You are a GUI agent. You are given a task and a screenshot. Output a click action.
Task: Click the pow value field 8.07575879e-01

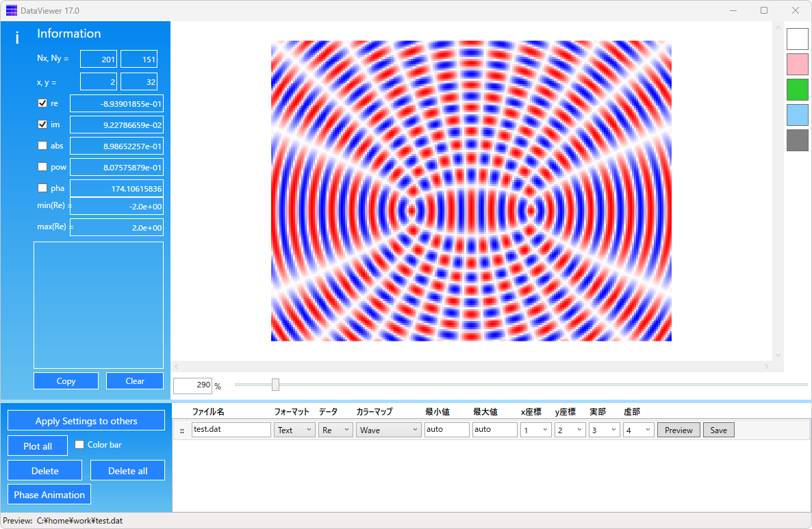tap(116, 167)
